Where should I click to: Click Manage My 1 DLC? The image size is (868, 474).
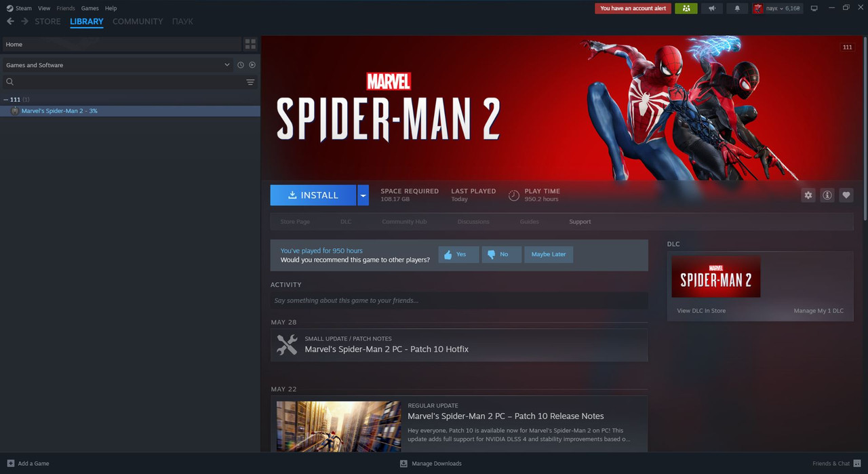818,311
